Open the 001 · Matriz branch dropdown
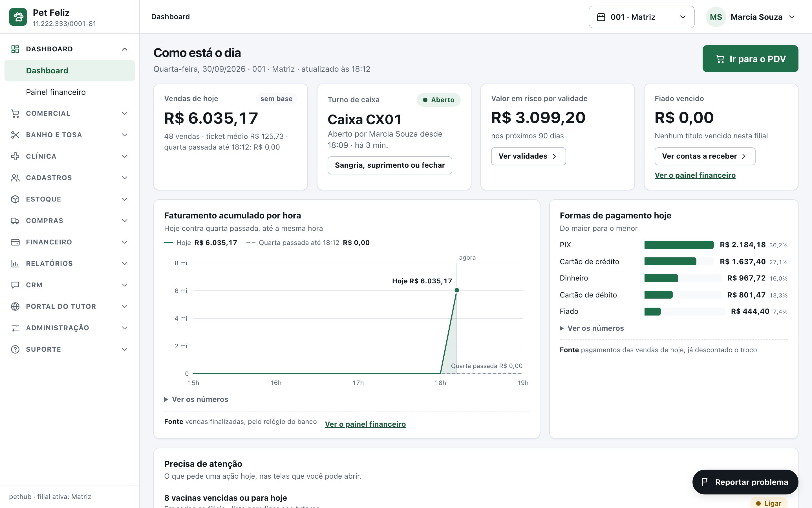 click(x=641, y=17)
